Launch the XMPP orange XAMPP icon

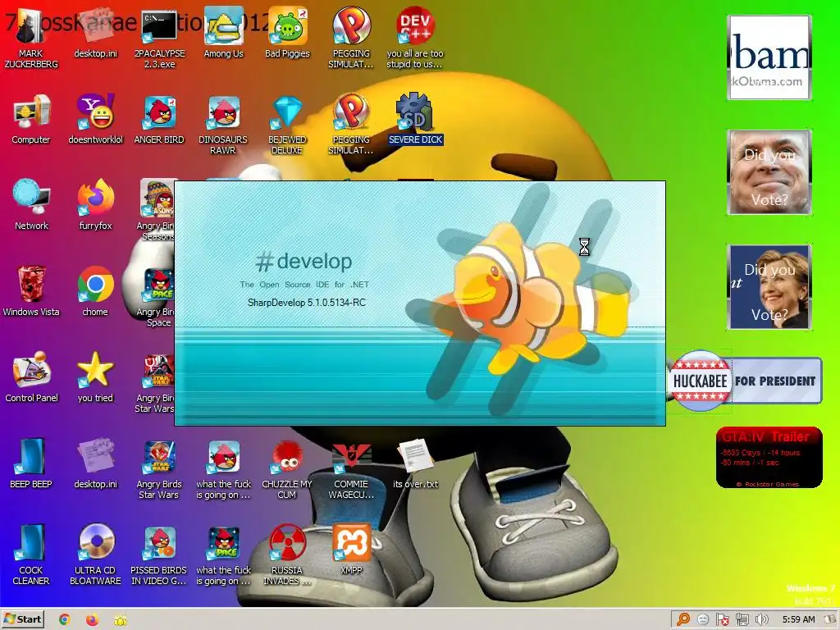351,550
